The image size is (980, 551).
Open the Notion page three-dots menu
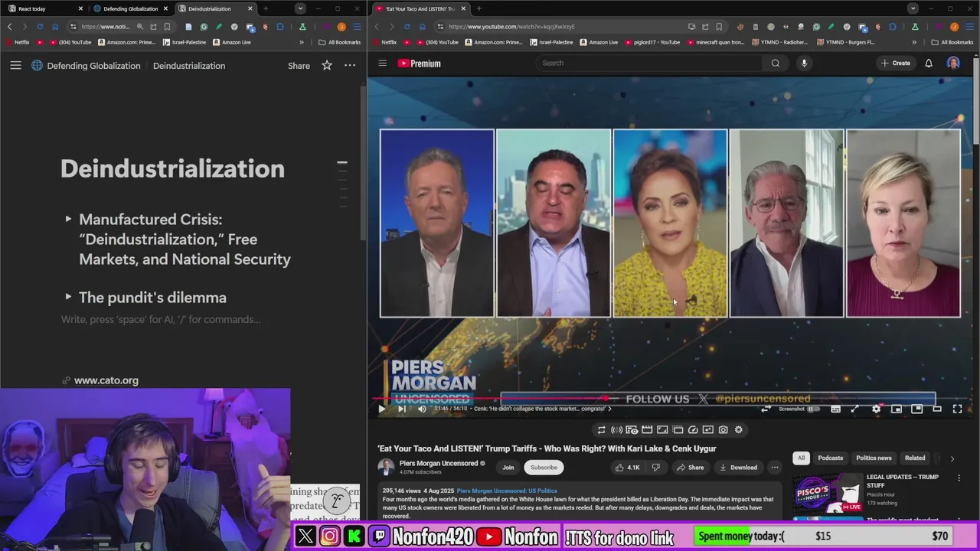[x=350, y=66]
